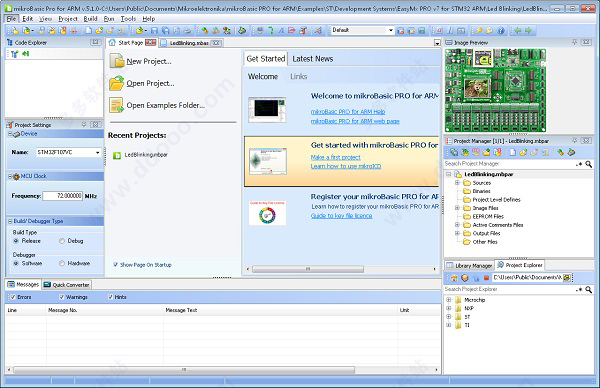Click the blank New File page icon in top toolbar
The width and height of the screenshot is (600, 388).
[88, 30]
